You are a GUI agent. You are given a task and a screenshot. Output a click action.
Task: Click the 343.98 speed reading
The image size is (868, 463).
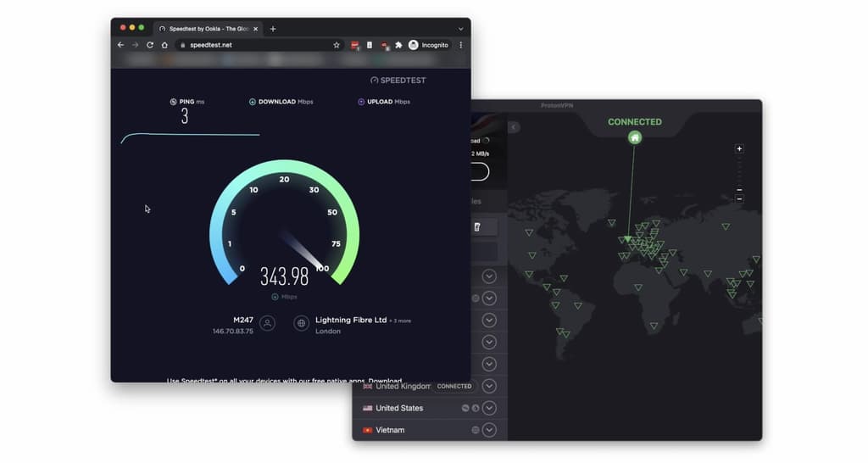[285, 276]
